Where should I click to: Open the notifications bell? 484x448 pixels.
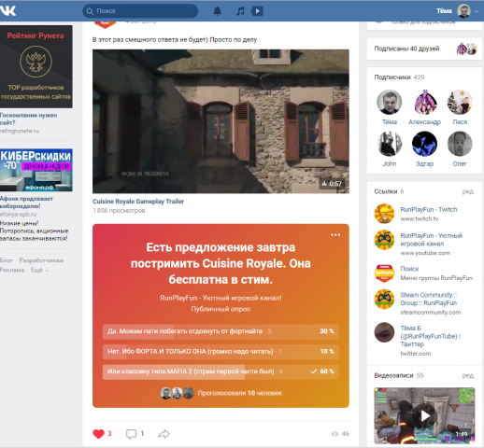(x=217, y=11)
